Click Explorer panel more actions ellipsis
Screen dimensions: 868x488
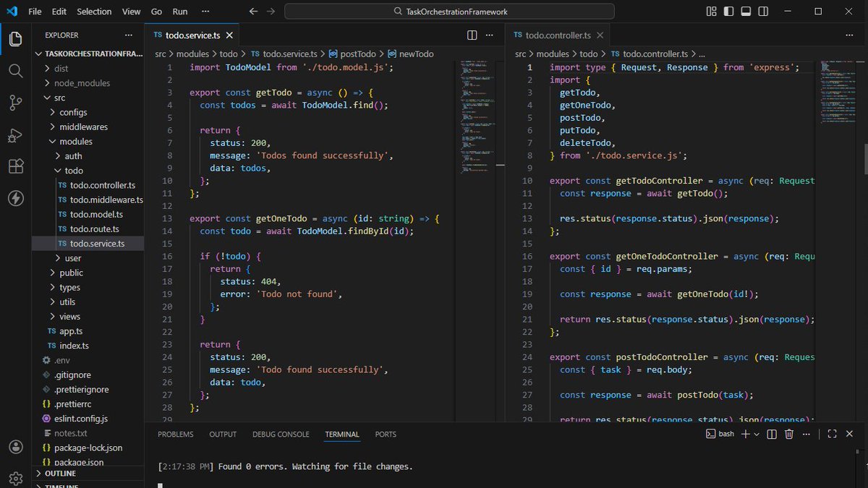[x=129, y=35]
